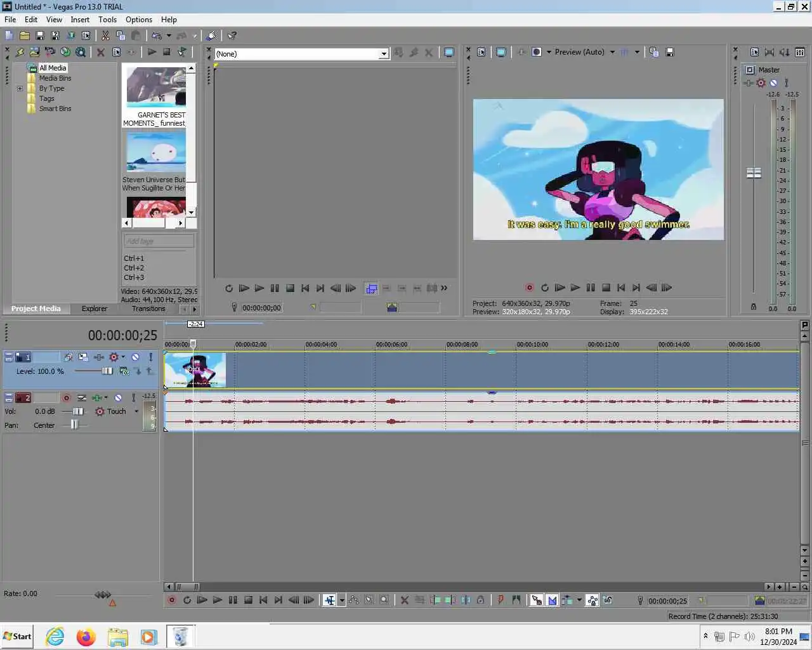Enable Snapping in timeline toolbar
The height and width of the screenshot is (650, 812).
537,600
